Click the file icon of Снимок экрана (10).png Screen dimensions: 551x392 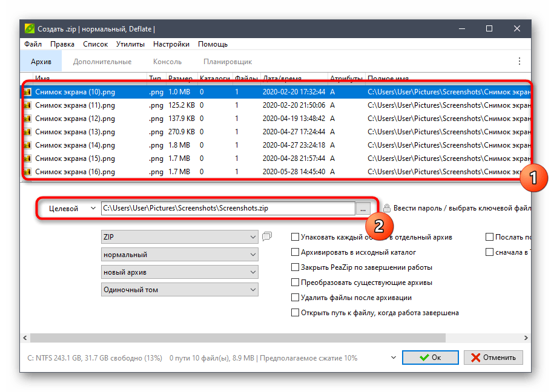(27, 92)
